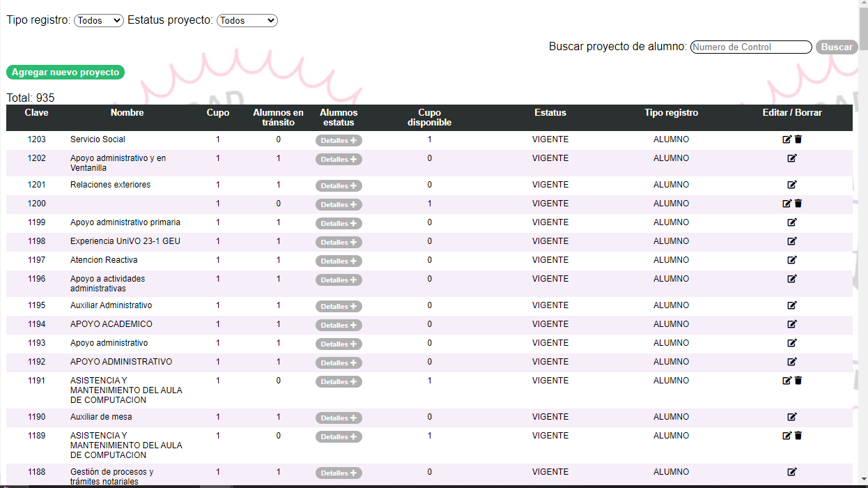Click trash icon for project 1200

click(x=798, y=204)
